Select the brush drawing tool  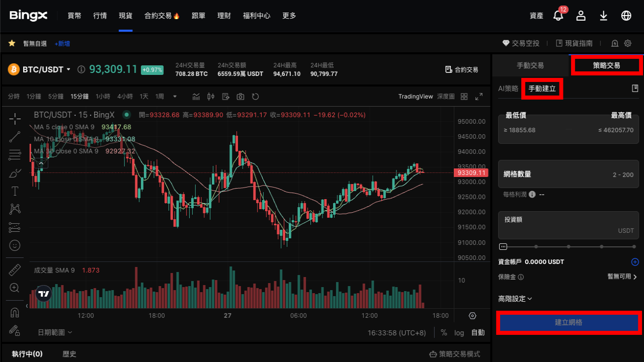point(15,173)
